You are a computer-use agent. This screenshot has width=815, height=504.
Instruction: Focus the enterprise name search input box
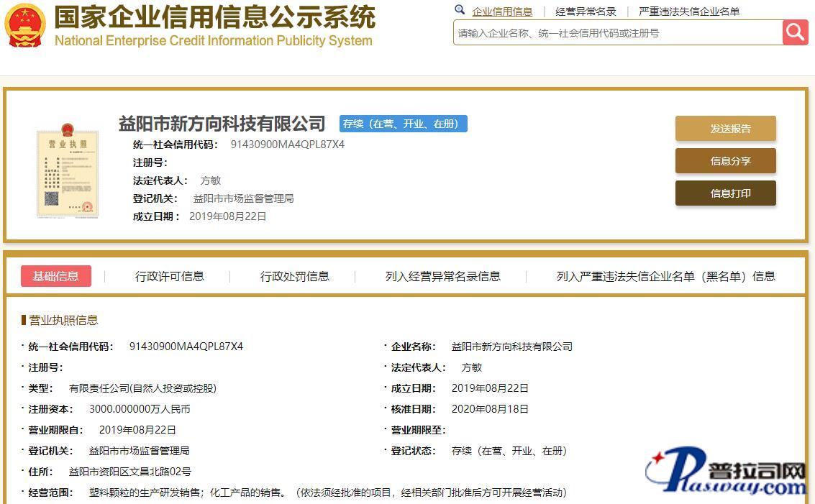617,33
